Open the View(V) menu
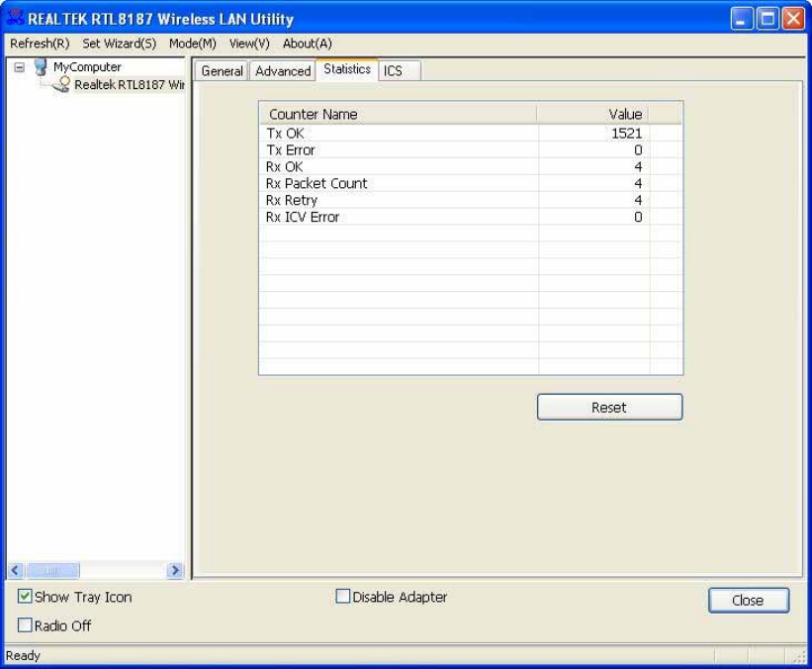This screenshot has height=669, width=812. (x=249, y=44)
